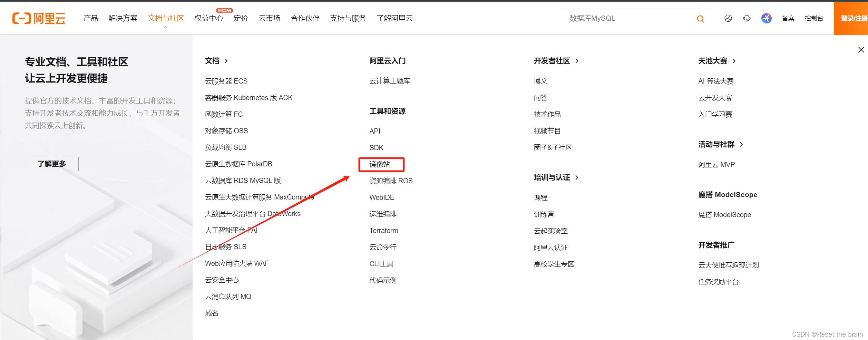The image size is (868, 340).
Task: Open the 云市场 menu
Action: click(x=270, y=18)
